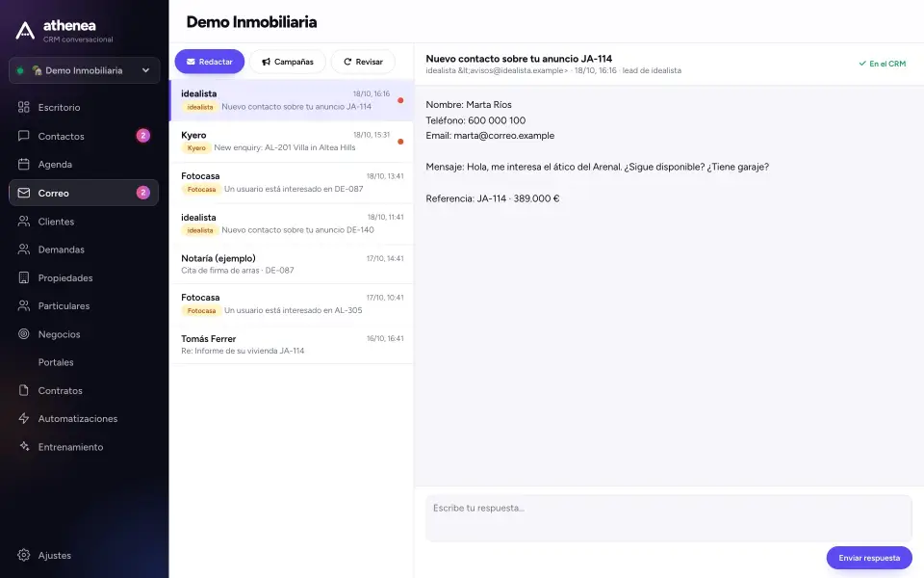
Task: Click the Demandas people icon
Action: (23, 250)
